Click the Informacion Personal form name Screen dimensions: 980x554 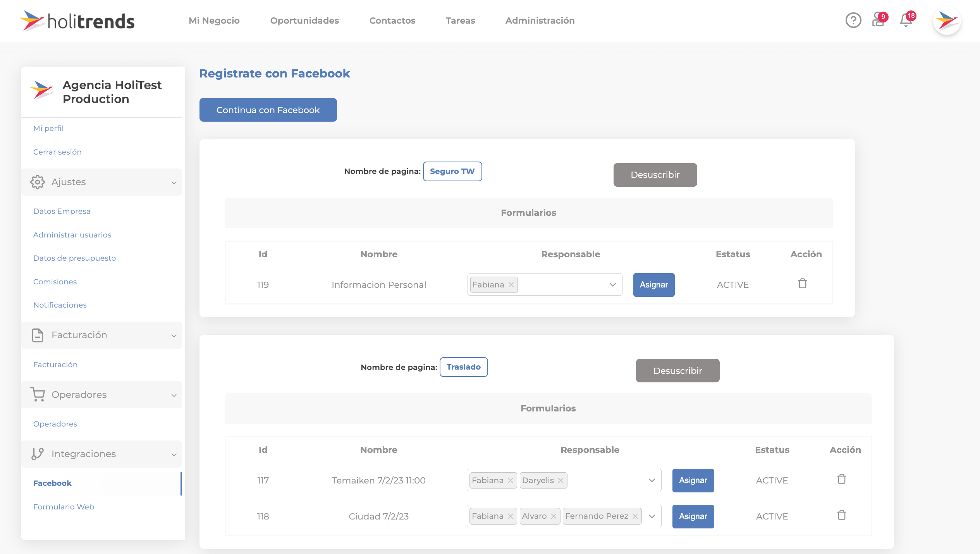point(379,285)
